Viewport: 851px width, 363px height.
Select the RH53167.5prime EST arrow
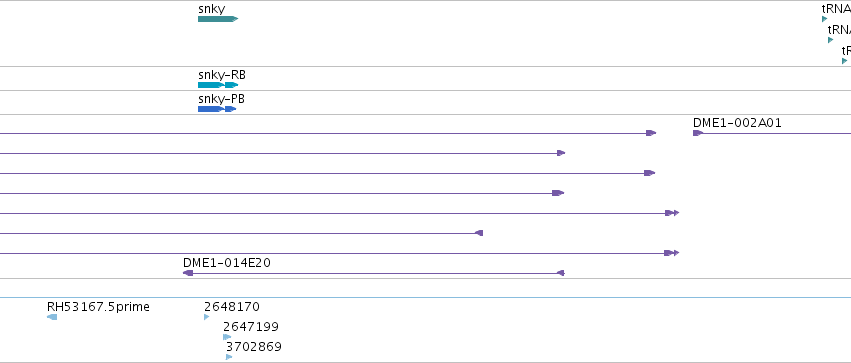(52, 317)
